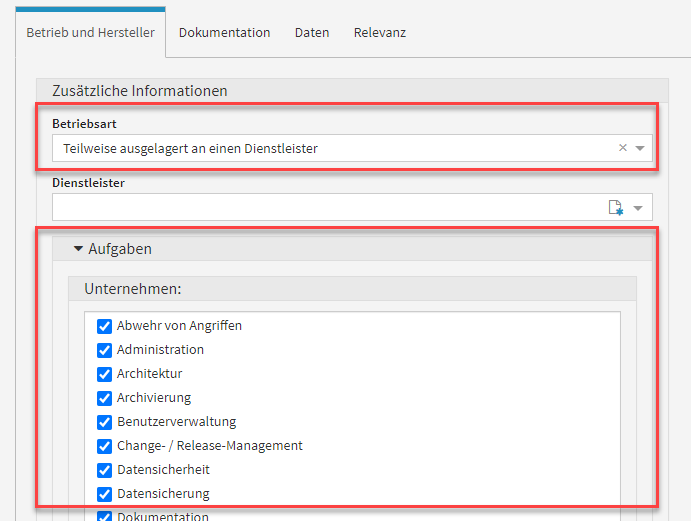Disable the Archivierung checkbox
Screen dimensions: 691x521
pyautogui.click(x=104, y=398)
